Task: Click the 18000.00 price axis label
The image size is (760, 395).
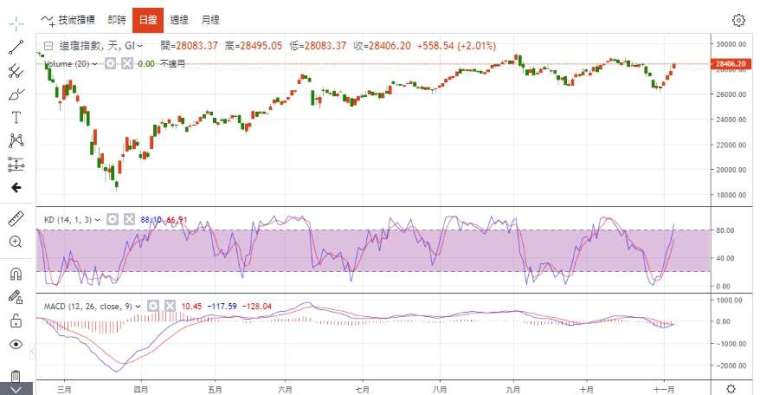Action: click(x=731, y=195)
